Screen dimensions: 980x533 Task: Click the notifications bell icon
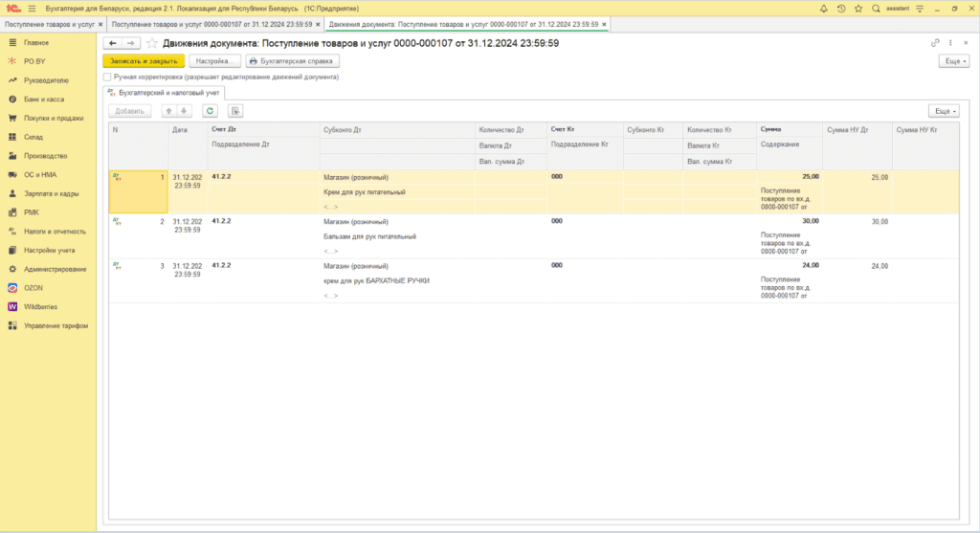coord(824,9)
